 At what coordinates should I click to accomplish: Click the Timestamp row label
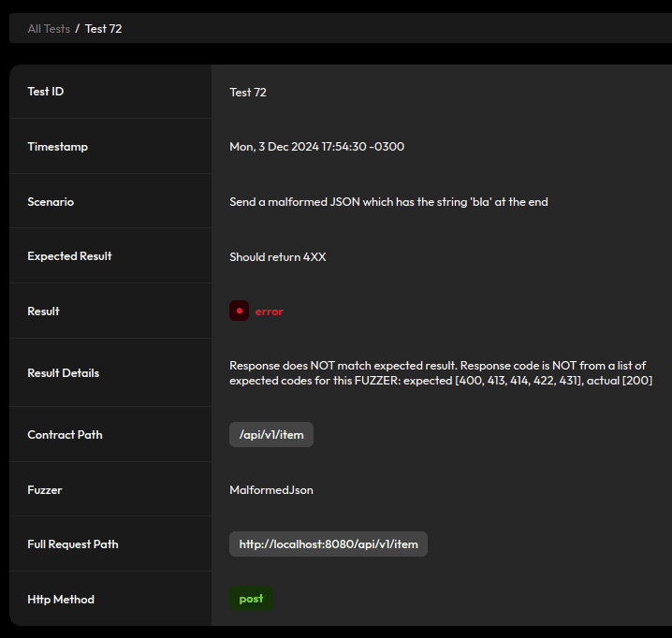[58, 147]
